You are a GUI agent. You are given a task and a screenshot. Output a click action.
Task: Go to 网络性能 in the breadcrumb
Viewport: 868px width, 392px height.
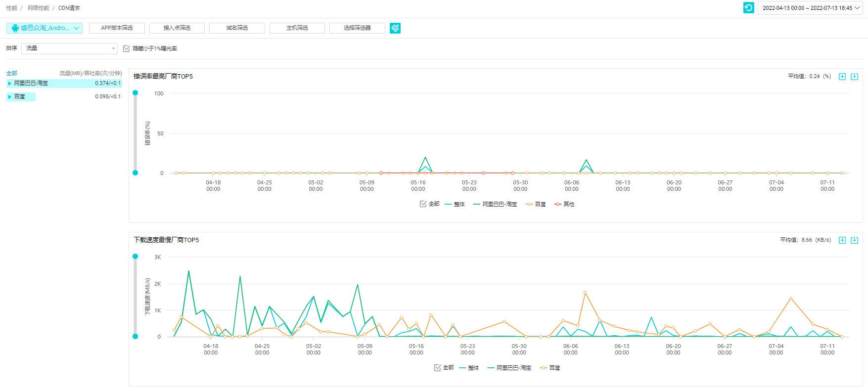point(38,8)
